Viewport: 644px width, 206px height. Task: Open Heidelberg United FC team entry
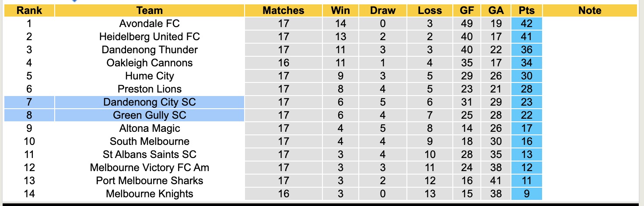click(x=149, y=37)
